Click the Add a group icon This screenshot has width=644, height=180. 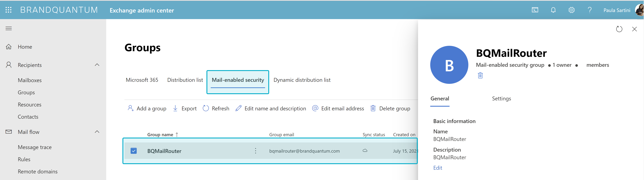(131, 108)
